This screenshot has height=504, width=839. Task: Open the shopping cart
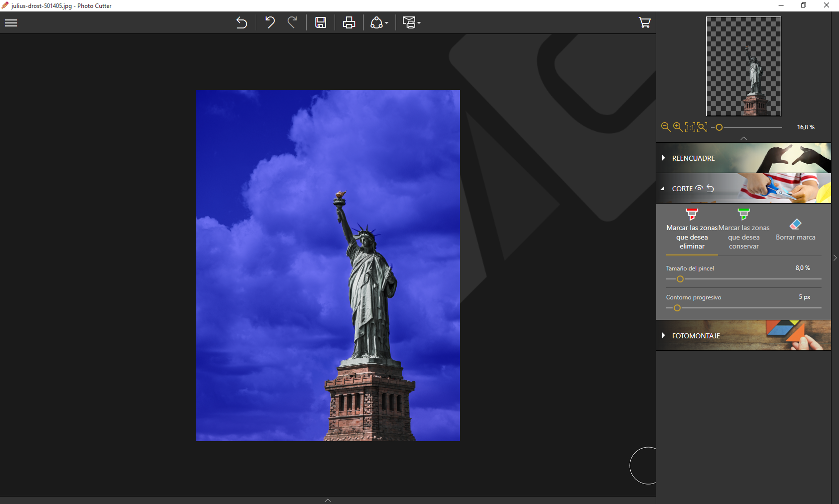click(x=644, y=22)
